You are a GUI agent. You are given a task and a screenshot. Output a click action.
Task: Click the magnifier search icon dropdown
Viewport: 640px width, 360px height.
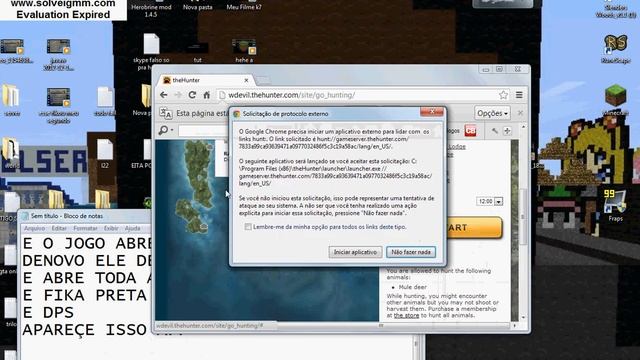(x=165, y=130)
